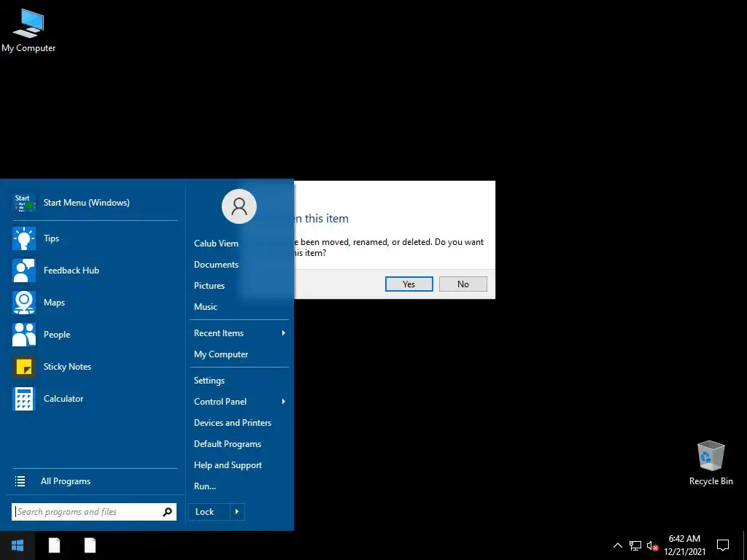Image resolution: width=747 pixels, height=560 pixels.
Task: Open Pictures from start menu
Action: pyautogui.click(x=209, y=286)
